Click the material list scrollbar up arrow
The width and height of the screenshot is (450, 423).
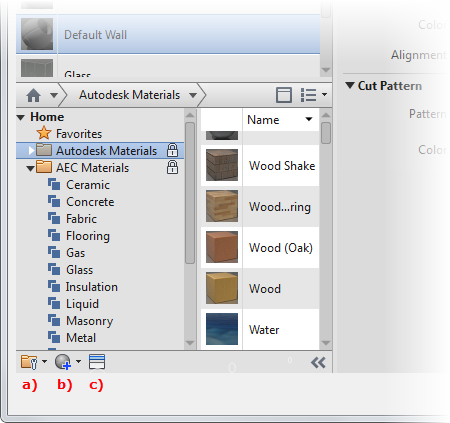(326, 115)
